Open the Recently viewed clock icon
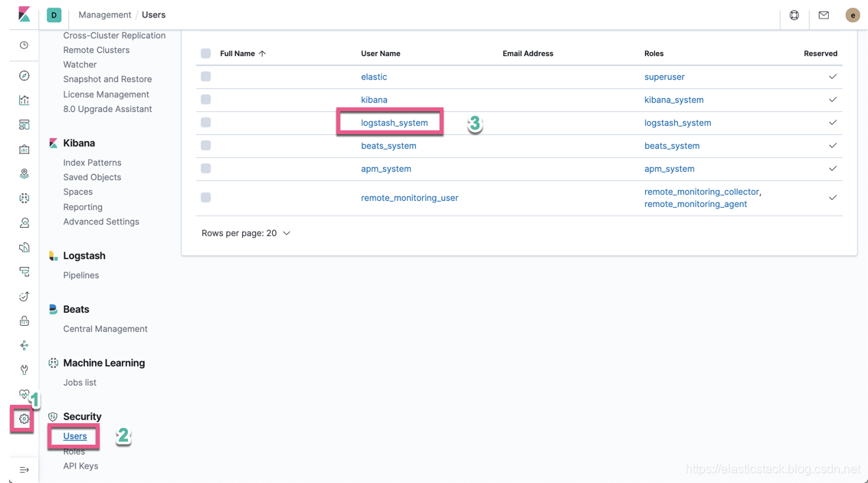The width and height of the screenshot is (868, 483). click(x=24, y=45)
